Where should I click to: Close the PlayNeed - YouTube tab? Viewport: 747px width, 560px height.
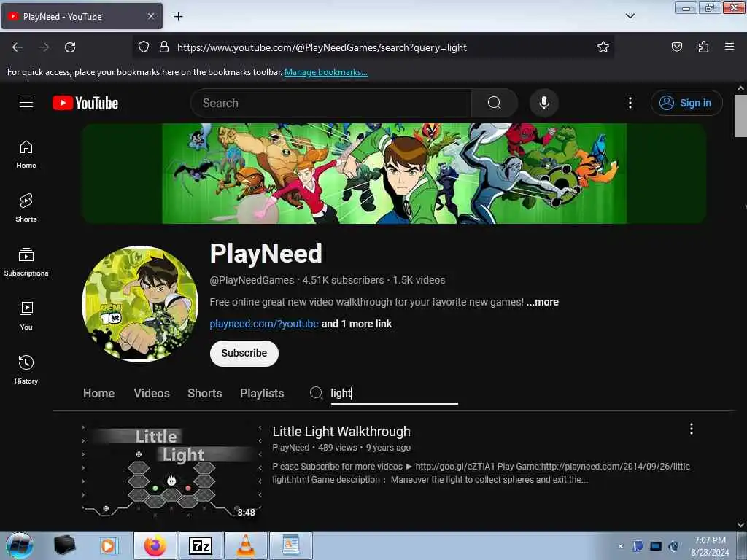(150, 16)
